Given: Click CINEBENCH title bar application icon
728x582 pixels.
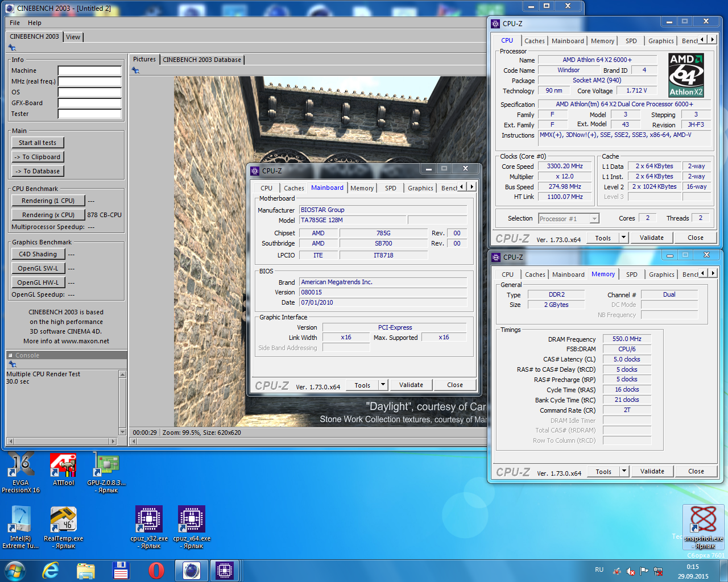Looking at the screenshot, I should (x=10, y=9).
